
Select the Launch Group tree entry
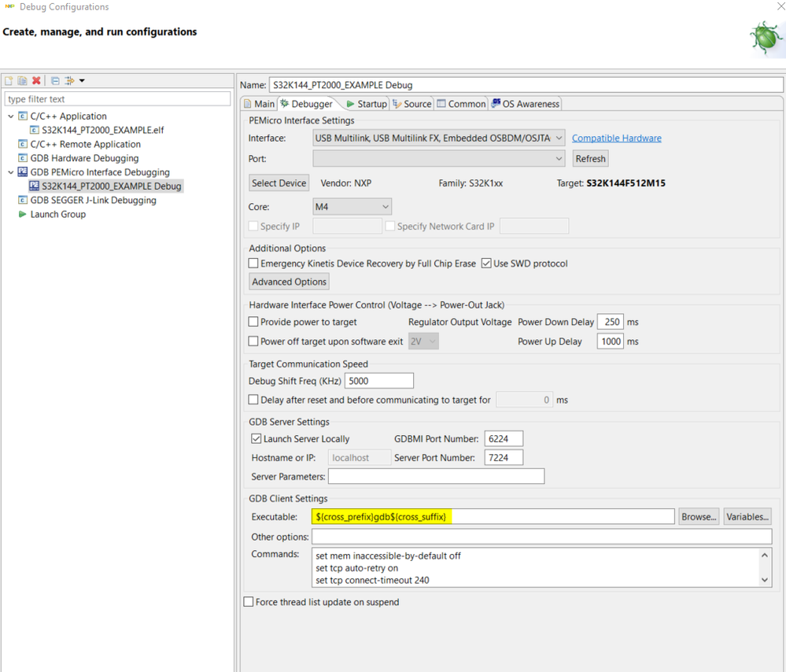click(x=58, y=214)
